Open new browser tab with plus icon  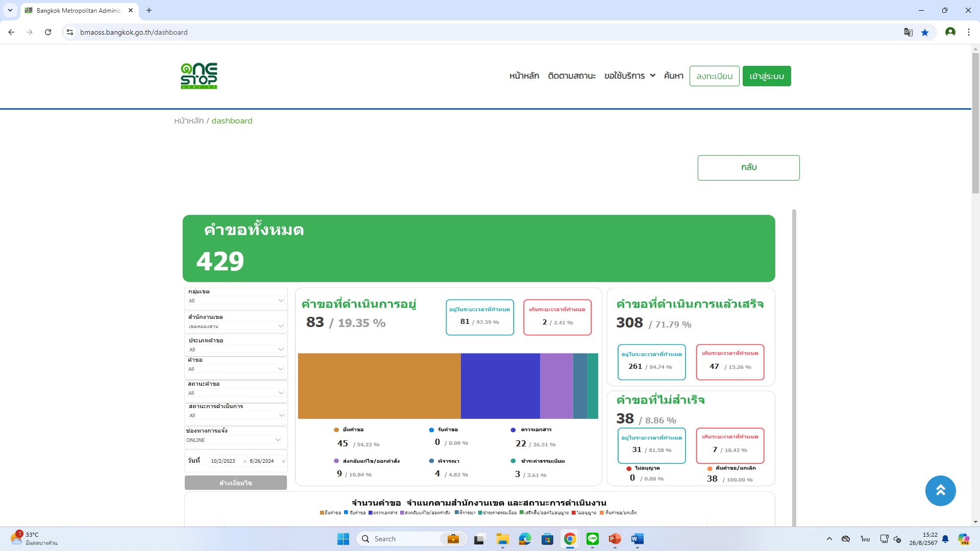[x=149, y=10]
